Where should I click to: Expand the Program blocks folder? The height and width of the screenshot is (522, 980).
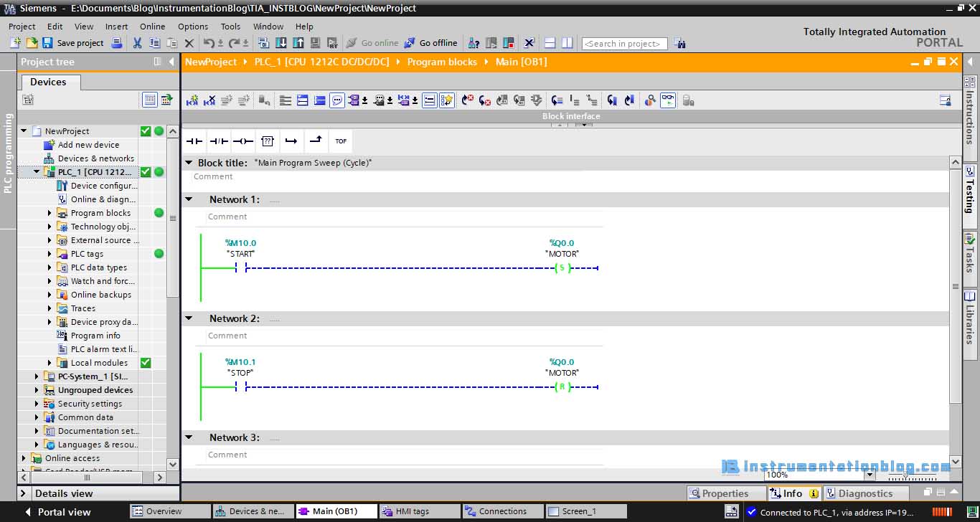coord(50,213)
